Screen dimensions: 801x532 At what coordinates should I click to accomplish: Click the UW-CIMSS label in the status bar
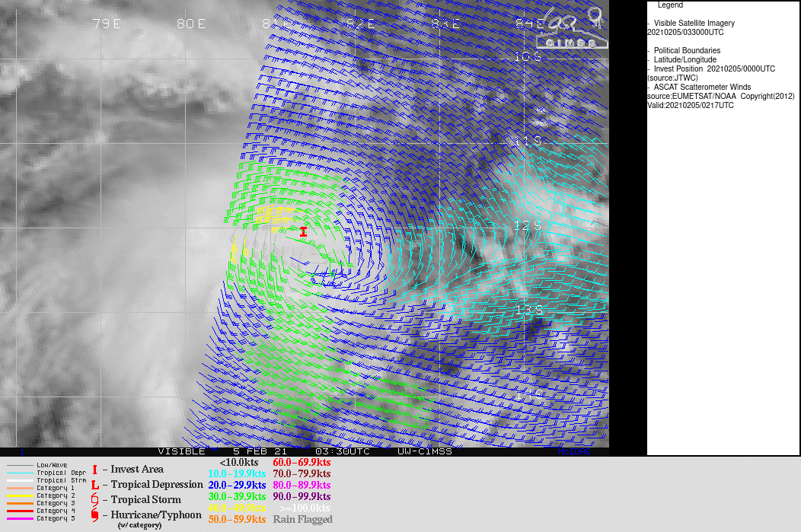coord(423,451)
